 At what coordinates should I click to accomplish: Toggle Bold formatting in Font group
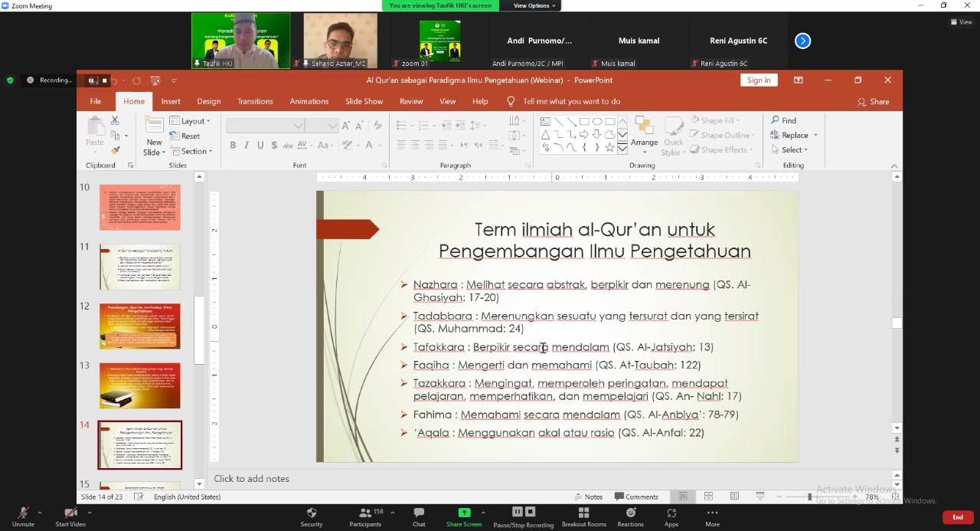(x=233, y=145)
